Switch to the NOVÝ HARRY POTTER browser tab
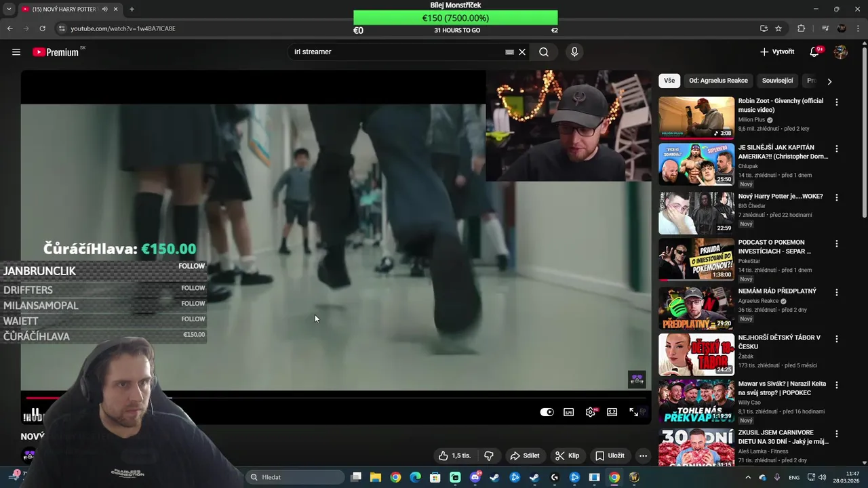The height and width of the screenshot is (488, 868). pyautogui.click(x=64, y=9)
